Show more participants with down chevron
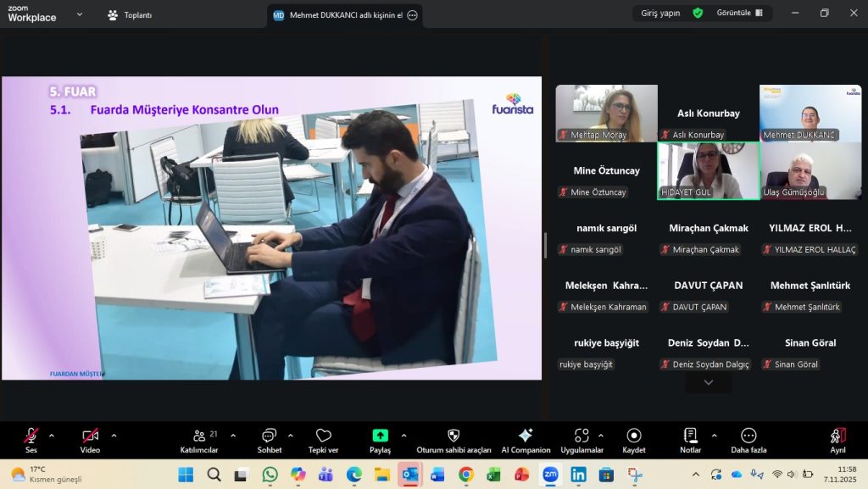The image size is (868, 489). click(709, 383)
